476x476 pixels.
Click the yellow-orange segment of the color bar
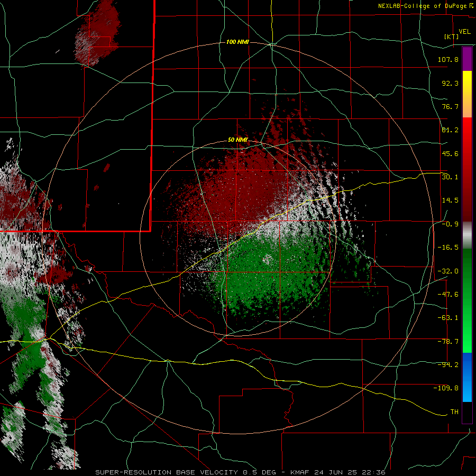(467, 94)
